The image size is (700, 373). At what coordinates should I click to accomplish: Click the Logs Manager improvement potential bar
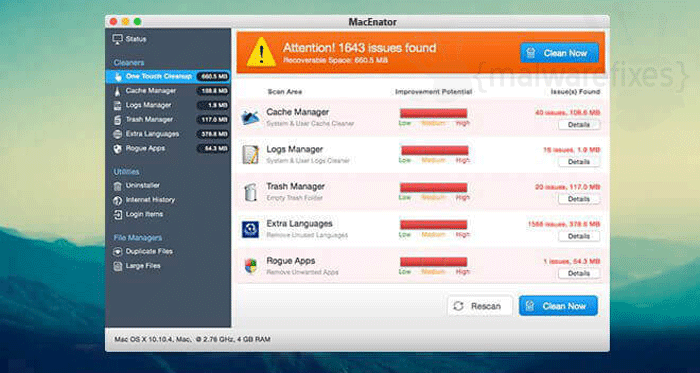tap(435, 150)
